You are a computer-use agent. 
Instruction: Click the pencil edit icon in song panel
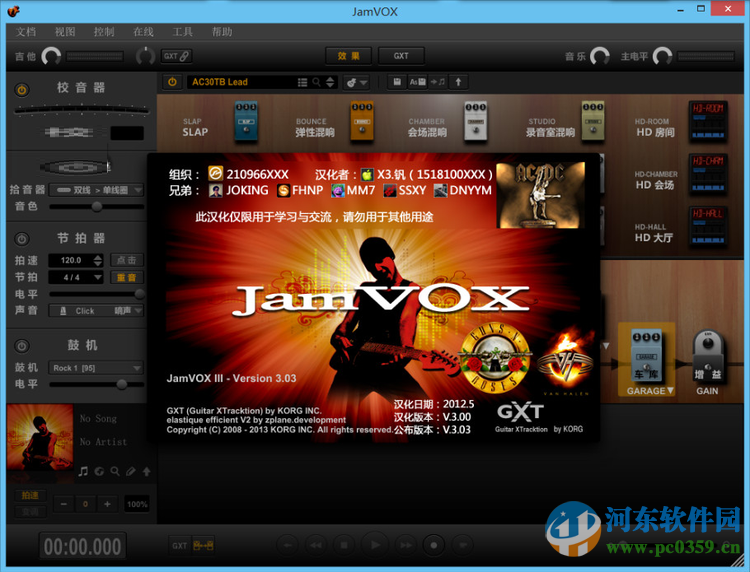tap(131, 472)
